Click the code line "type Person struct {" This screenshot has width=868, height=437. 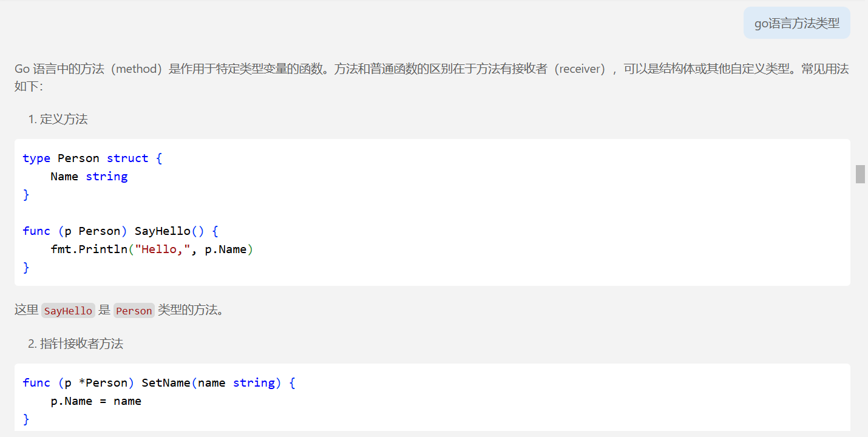point(93,158)
